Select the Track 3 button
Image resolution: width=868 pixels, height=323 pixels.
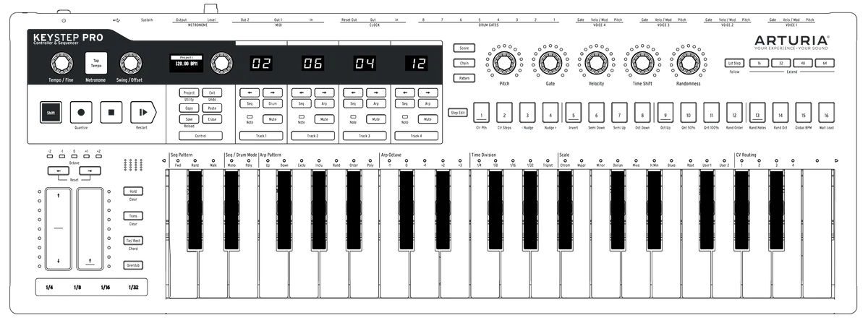pos(365,136)
